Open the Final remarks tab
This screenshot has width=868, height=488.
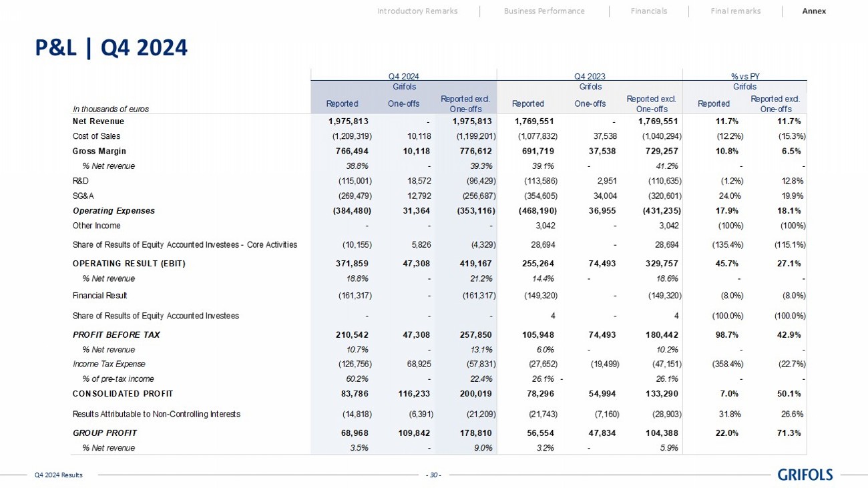[x=736, y=11]
